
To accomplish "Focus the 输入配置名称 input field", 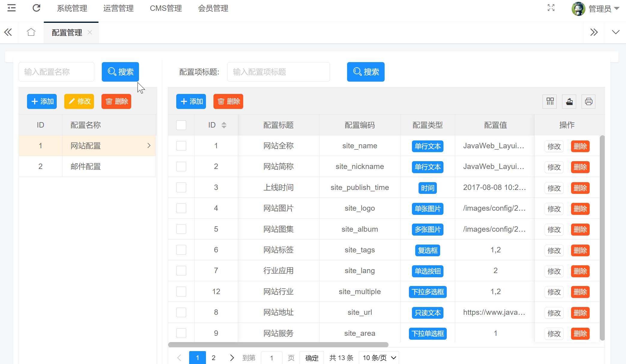I will tap(56, 72).
